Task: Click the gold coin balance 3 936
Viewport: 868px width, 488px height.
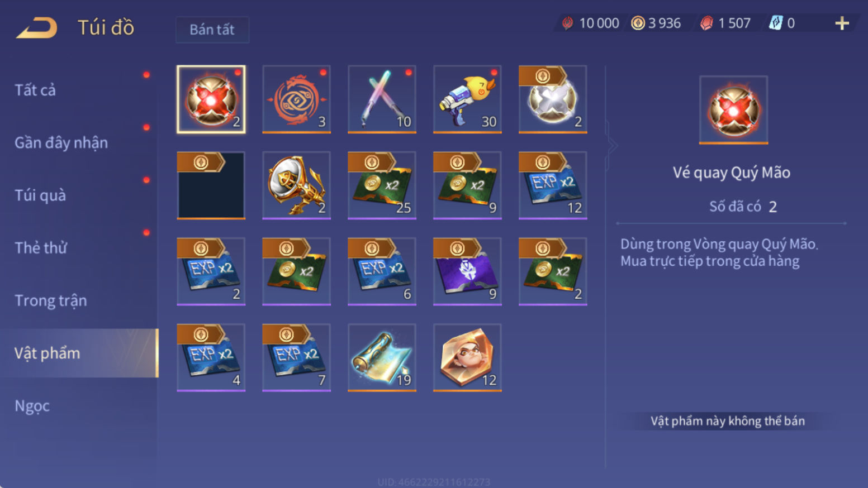Action: coord(656,23)
